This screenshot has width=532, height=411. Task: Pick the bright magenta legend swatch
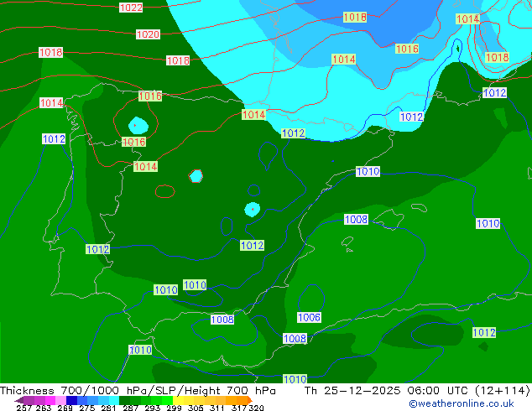click(x=50, y=400)
